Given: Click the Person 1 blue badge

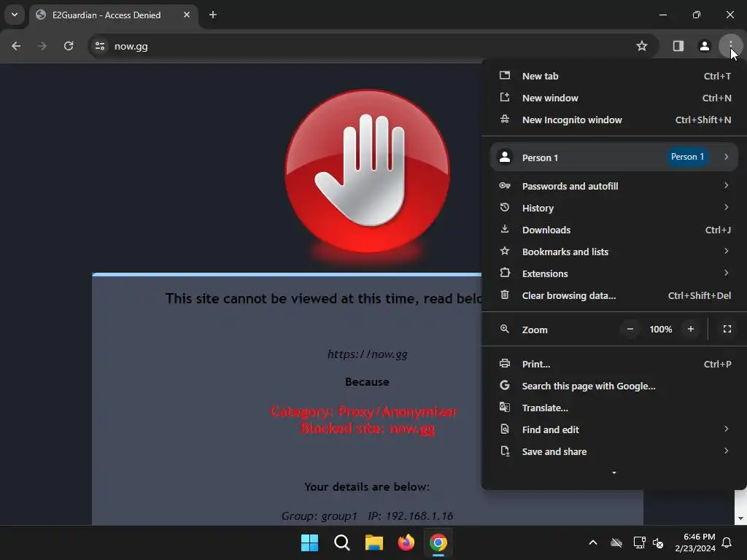Looking at the screenshot, I should click(687, 157).
